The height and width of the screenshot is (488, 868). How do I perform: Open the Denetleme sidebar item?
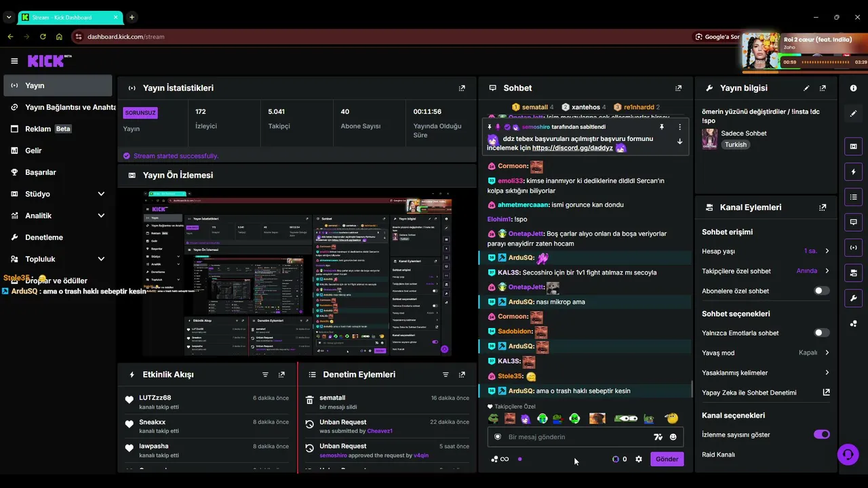click(58, 237)
